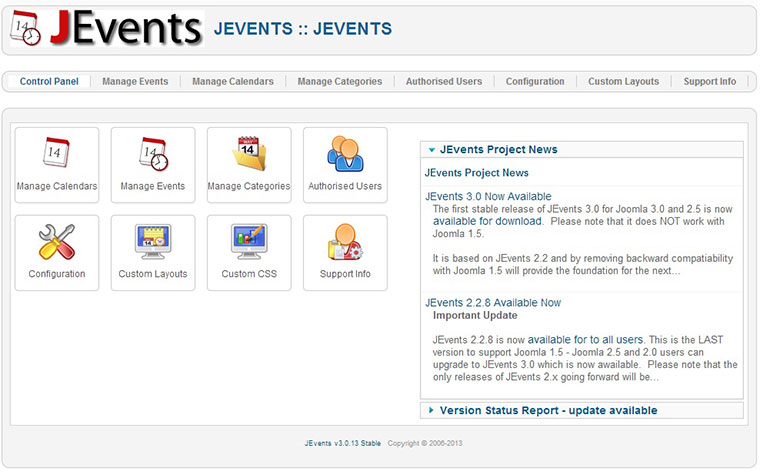Go to the Manage Calendars menu tab
This screenshot has width=760, height=475.
pos(233,81)
